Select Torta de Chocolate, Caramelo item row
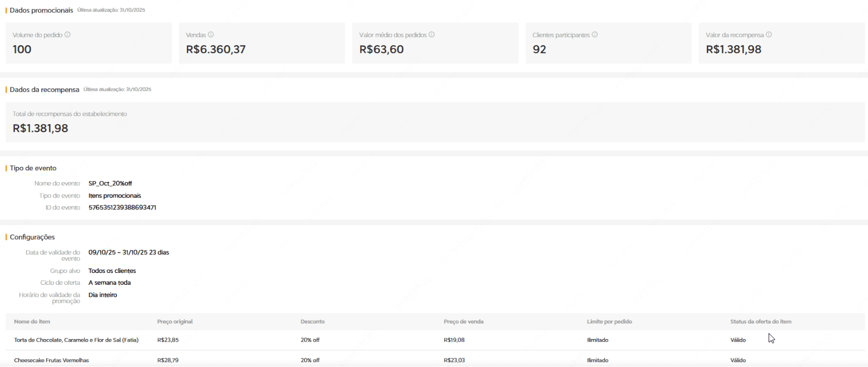 [76, 340]
